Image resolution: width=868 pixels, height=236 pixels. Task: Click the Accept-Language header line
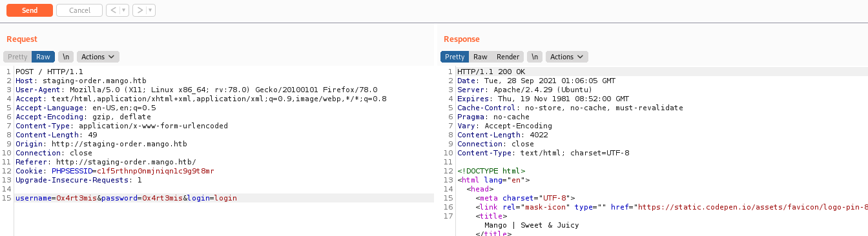pyautogui.click(x=86, y=108)
